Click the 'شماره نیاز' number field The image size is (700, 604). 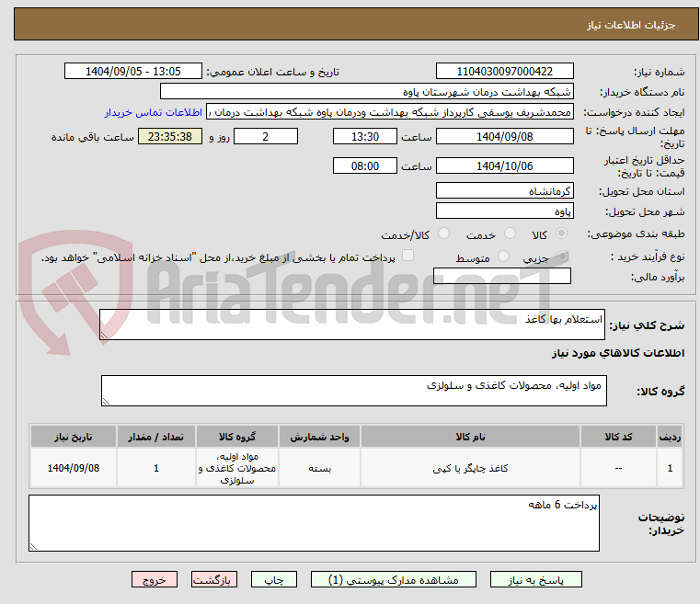504,72
